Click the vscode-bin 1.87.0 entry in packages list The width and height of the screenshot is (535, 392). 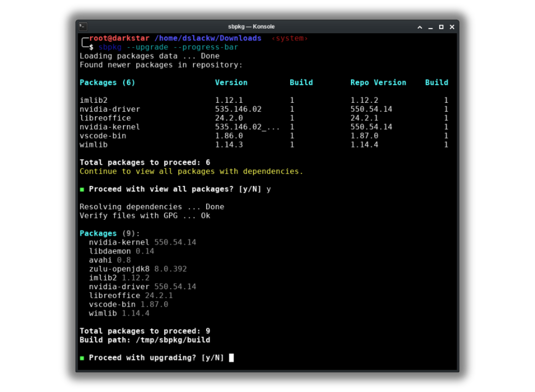click(129, 304)
